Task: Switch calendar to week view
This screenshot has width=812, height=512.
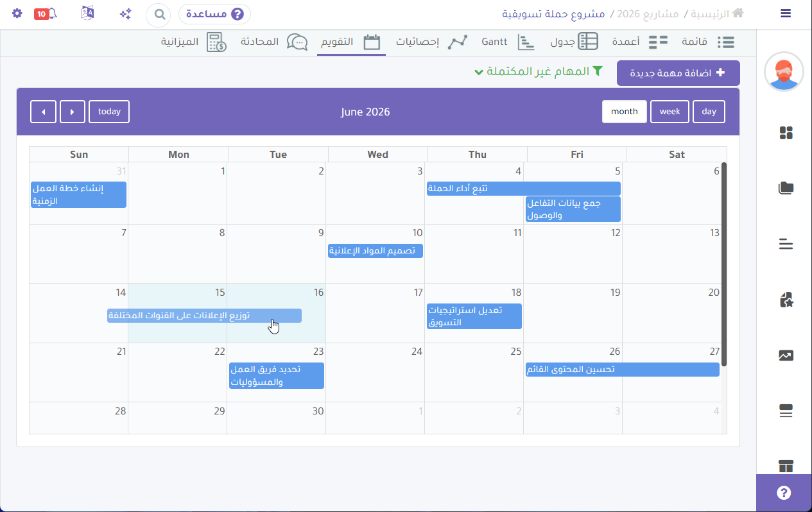Action: point(669,112)
